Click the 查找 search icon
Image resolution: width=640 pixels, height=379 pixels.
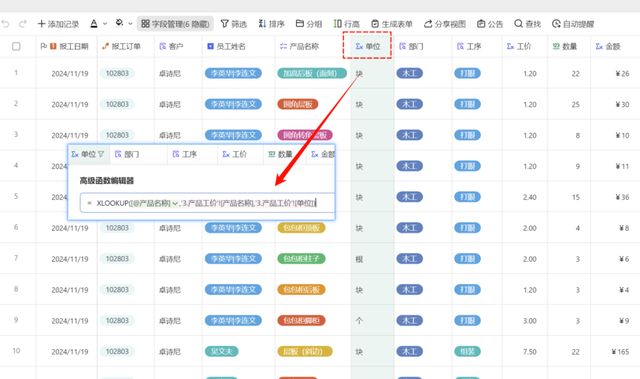(x=518, y=24)
